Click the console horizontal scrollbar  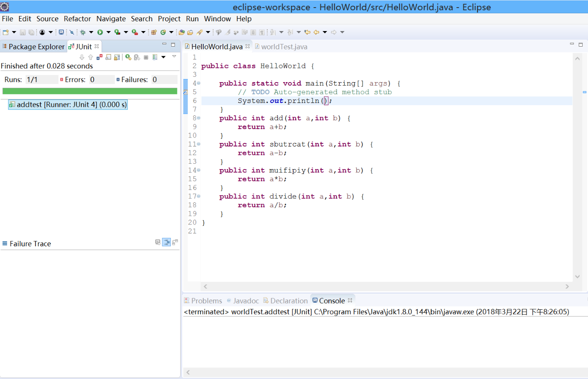[x=385, y=372]
